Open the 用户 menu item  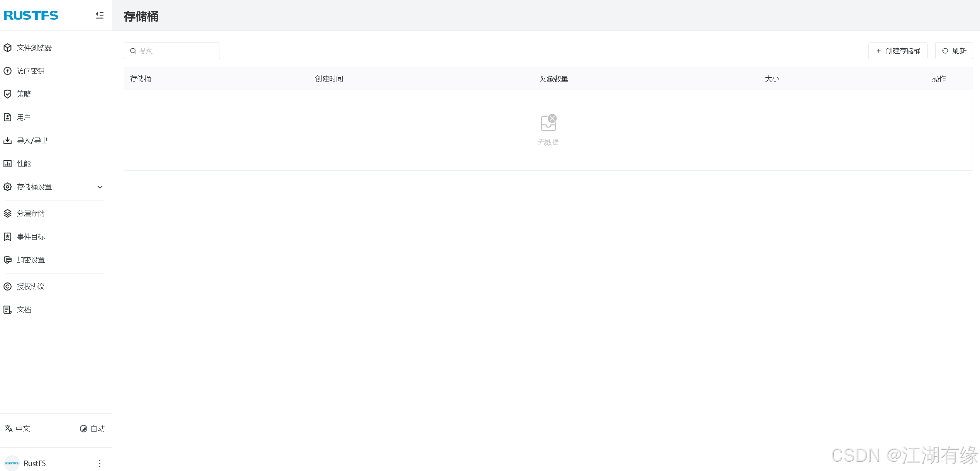(x=24, y=117)
